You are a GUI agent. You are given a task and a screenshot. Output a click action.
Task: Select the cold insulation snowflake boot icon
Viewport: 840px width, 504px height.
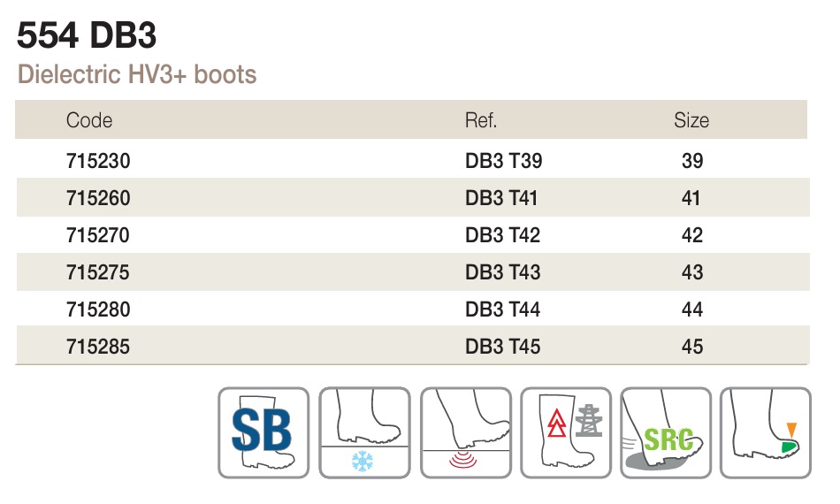364,432
